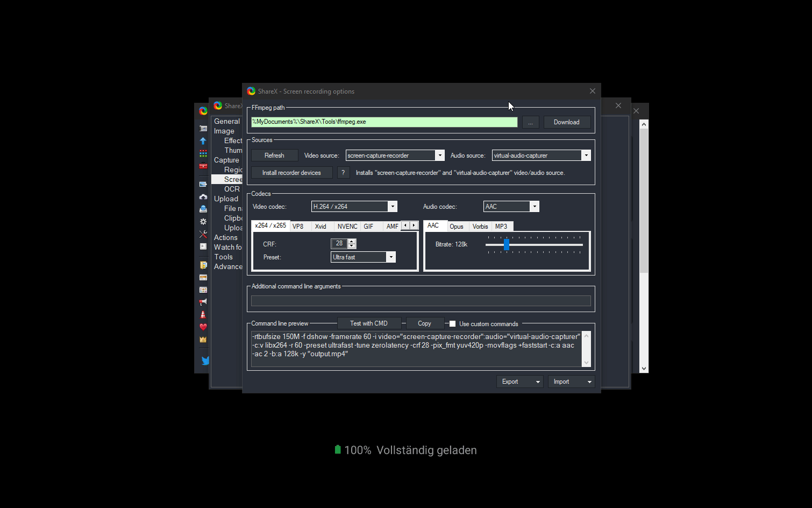Screen dimensions: 812x508
Task: Open the Video source dropdown
Action: pos(440,155)
